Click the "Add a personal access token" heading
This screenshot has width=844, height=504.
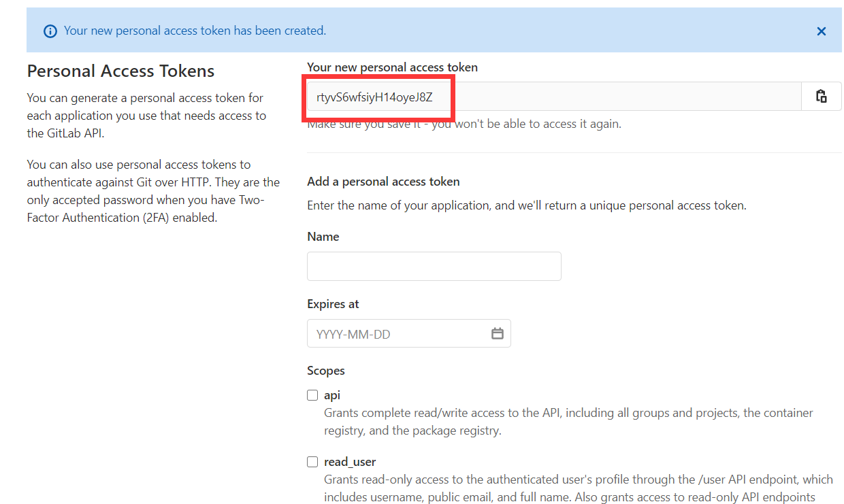point(383,182)
